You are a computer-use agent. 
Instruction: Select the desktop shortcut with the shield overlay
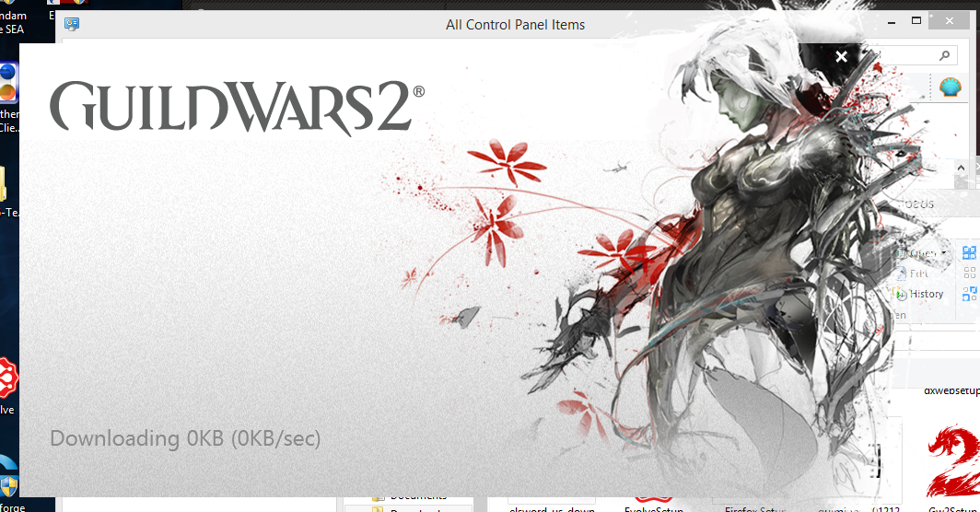pyautogui.click(x=9, y=478)
